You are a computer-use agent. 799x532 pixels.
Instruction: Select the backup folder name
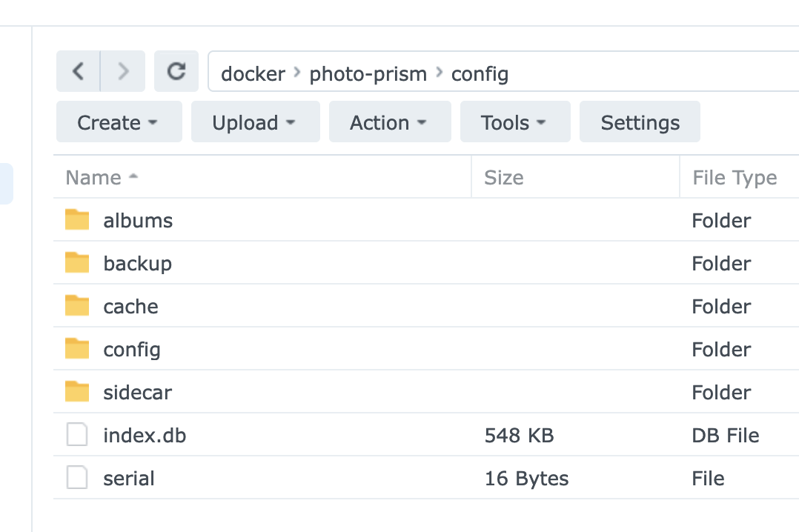click(x=138, y=264)
